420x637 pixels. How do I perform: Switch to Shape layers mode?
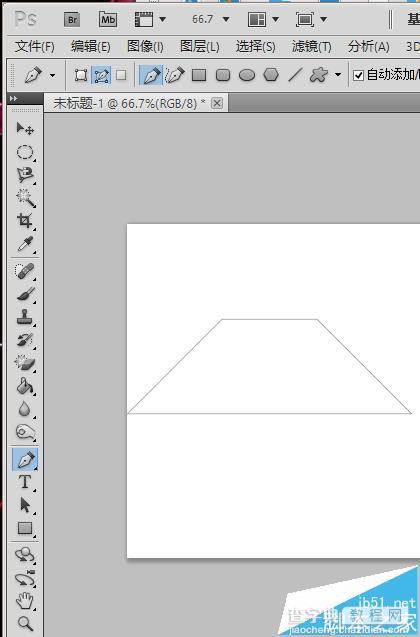pyautogui.click(x=81, y=75)
